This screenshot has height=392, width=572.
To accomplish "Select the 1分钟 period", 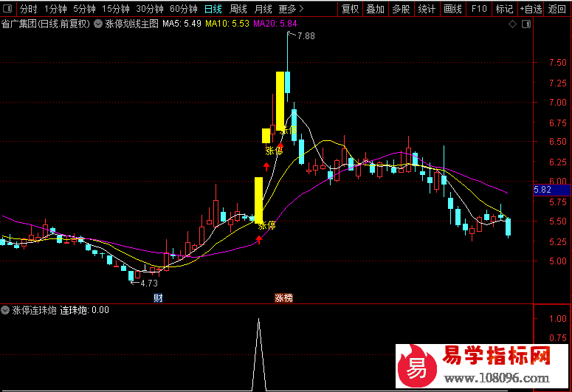I will [x=56, y=9].
